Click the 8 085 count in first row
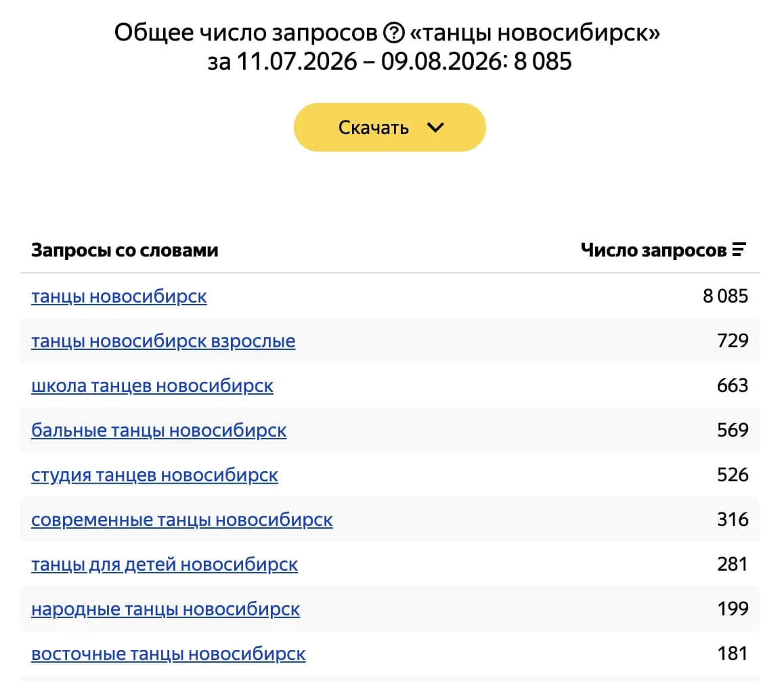 pos(726,296)
